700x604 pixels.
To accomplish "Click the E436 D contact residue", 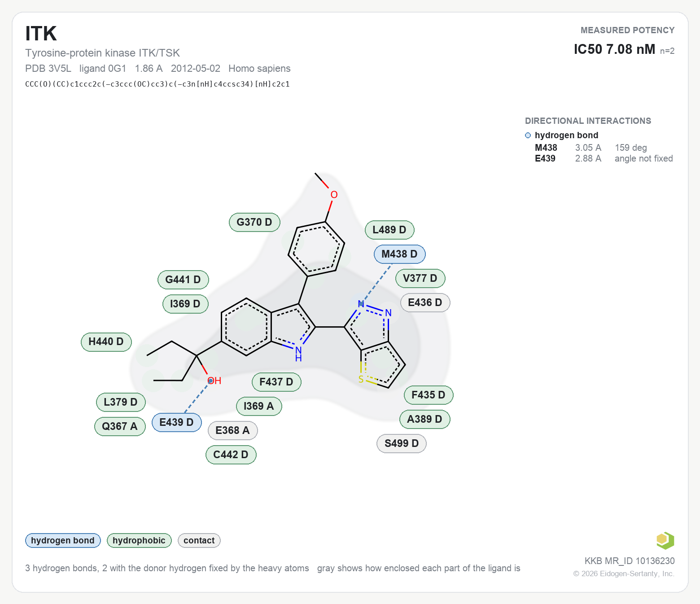I will [x=425, y=302].
